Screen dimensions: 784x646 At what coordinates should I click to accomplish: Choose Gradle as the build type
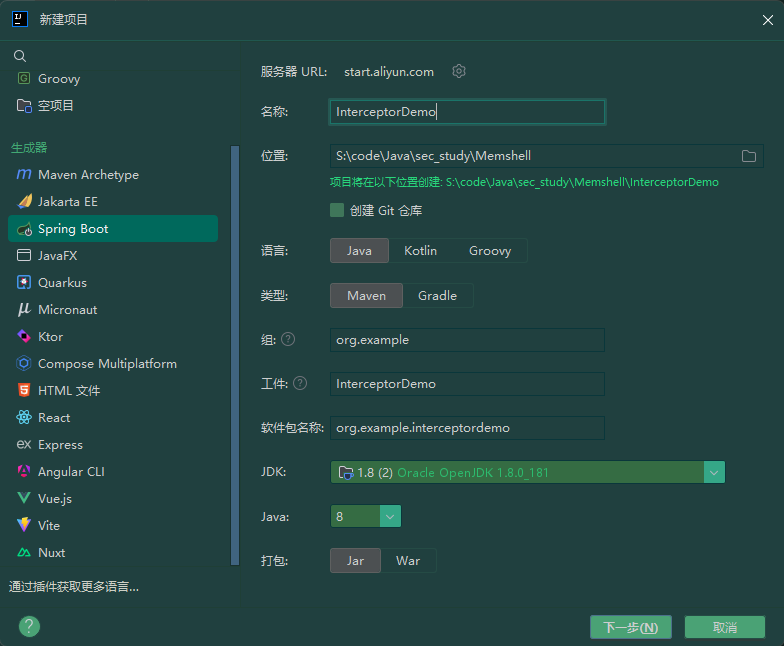(x=438, y=296)
